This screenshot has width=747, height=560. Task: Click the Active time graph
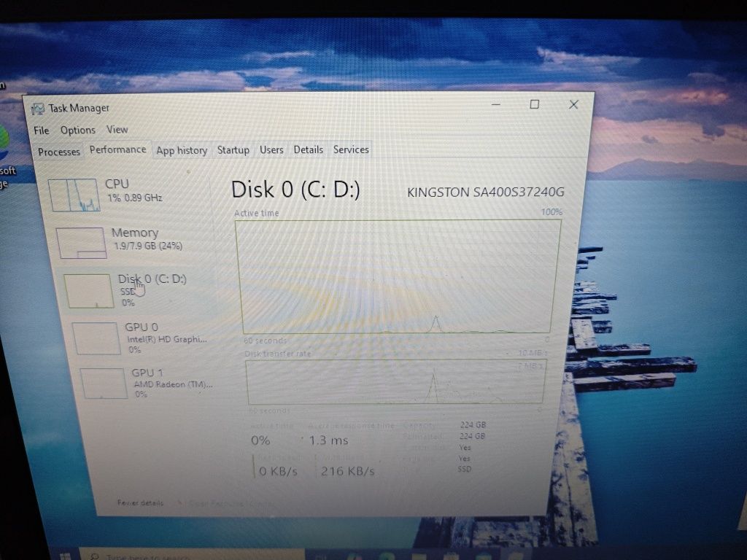(398, 277)
